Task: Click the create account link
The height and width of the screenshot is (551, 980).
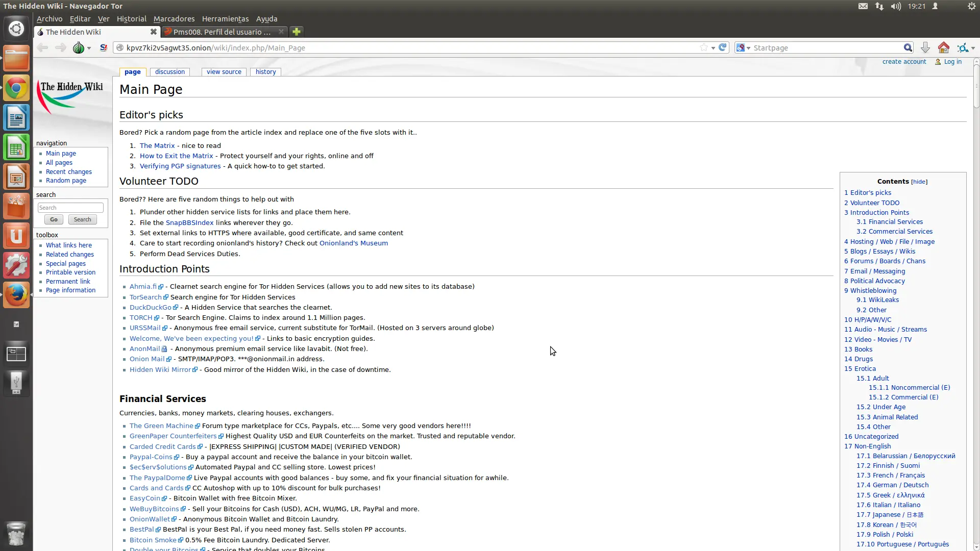Action: pos(904,62)
